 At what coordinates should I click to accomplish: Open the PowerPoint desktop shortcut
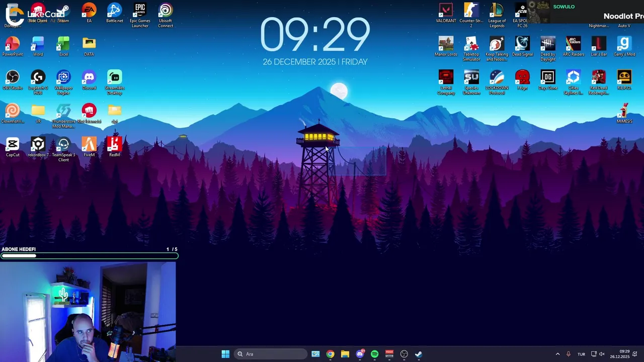coord(13,47)
